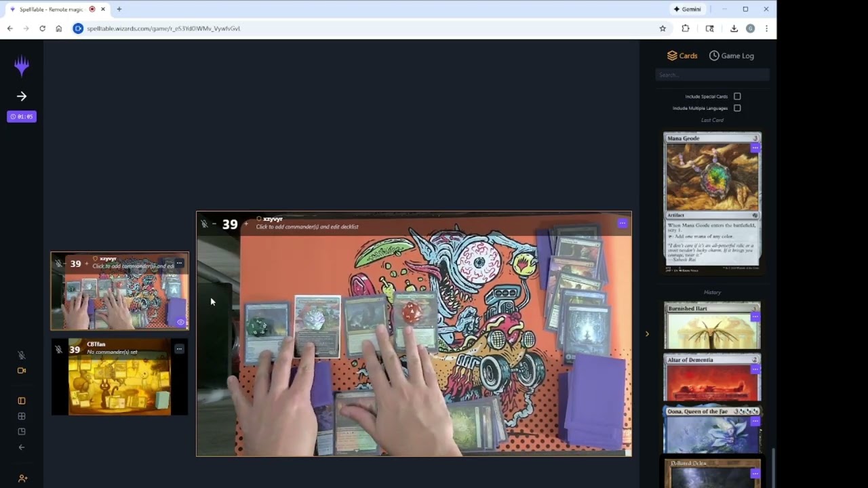This screenshot has width=868, height=488.
Task: Click the 01:05 game timer badge
Action: [22, 117]
